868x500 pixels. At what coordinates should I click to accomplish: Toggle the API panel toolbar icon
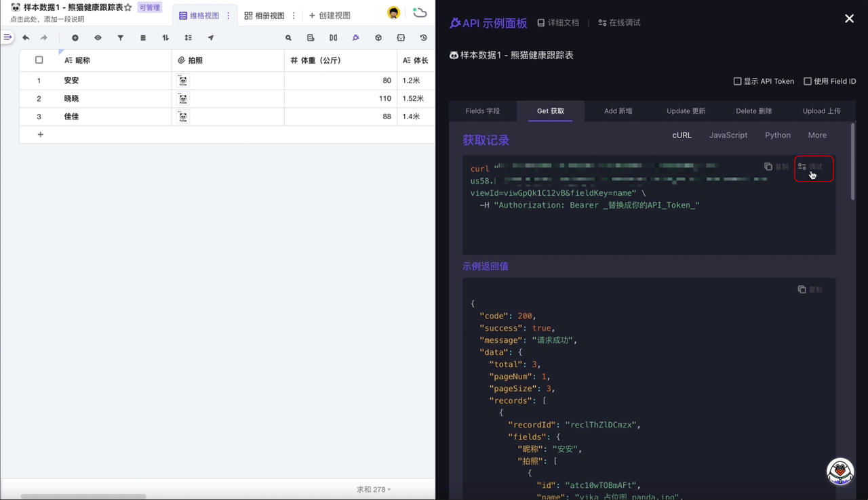(355, 38)
